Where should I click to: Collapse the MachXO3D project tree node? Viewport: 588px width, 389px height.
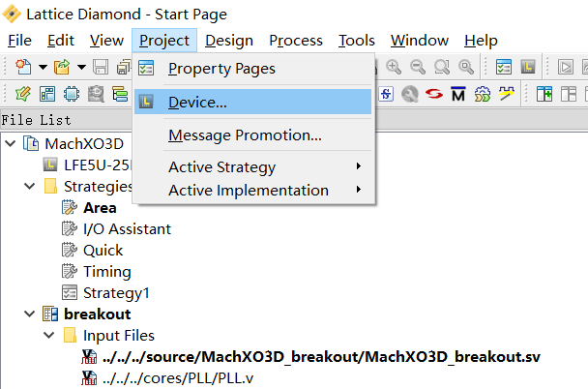pyautogui.click(x=11, y=143)
